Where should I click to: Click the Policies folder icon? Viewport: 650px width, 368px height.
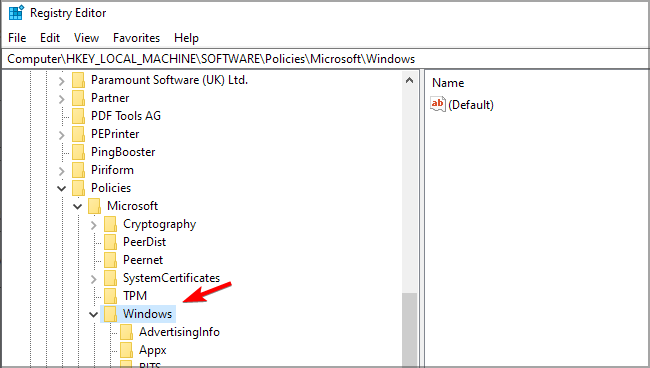tap(78, 188)
